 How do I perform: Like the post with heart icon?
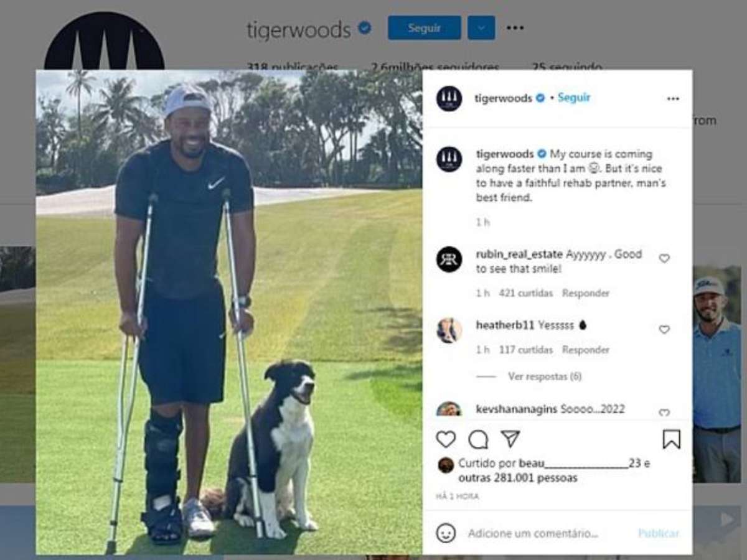click(x=446, y=439)
